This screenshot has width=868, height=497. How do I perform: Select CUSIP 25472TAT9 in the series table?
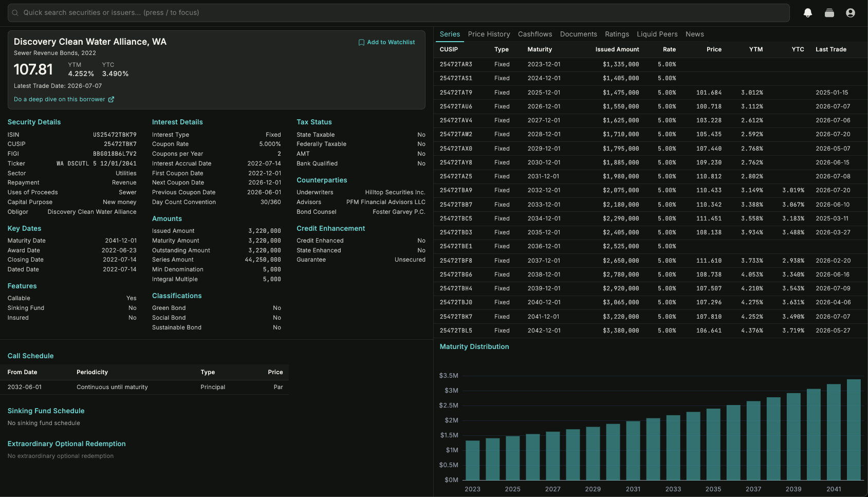[456, 93]
